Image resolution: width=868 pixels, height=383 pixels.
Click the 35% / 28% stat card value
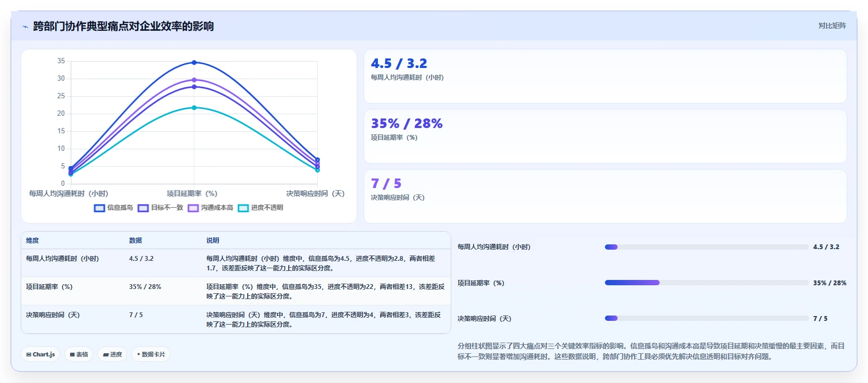407,124
